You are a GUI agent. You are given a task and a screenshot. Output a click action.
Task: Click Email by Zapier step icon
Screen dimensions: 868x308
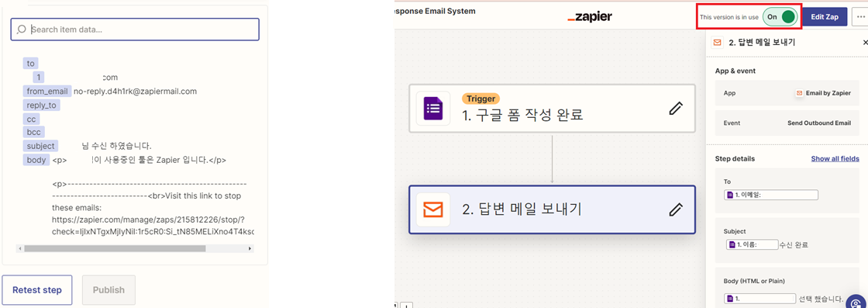point(433,209)
